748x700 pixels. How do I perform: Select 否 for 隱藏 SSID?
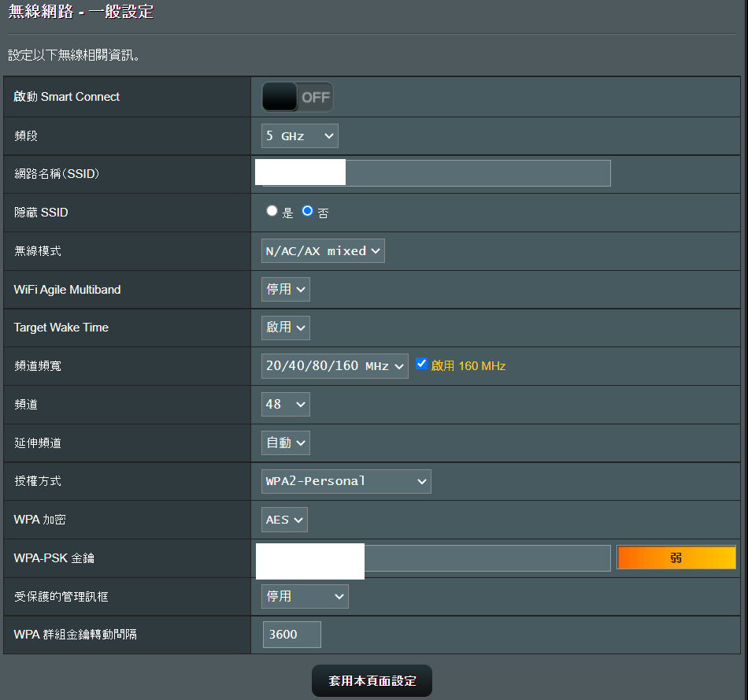tap(308, 211)
